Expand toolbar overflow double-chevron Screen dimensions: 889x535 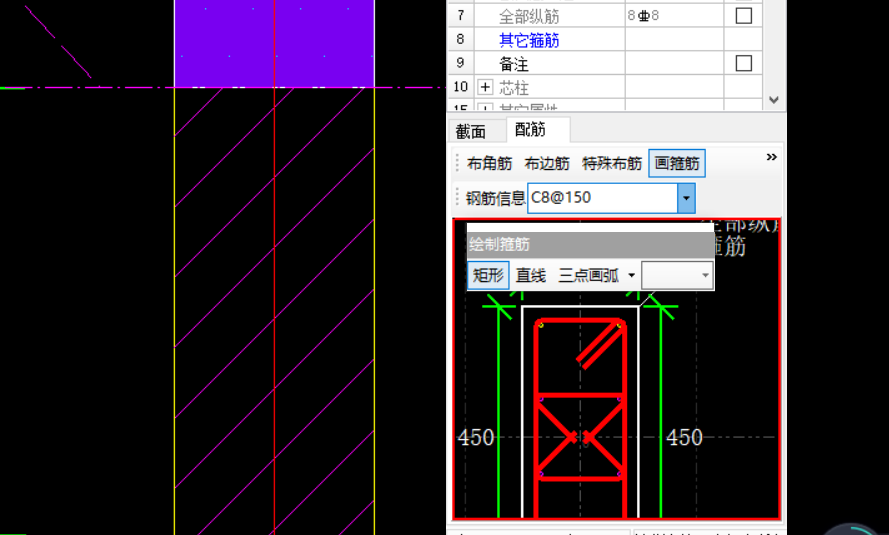(771, 157)
